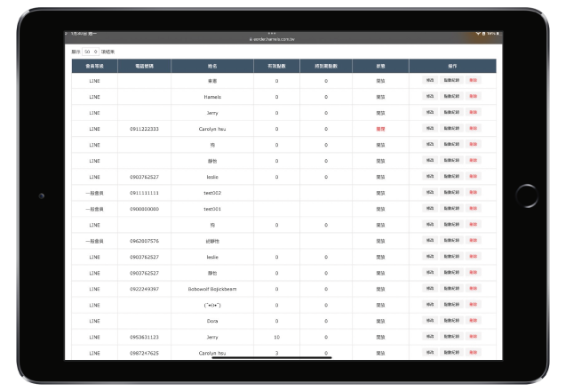This screenshot has height=392, width=566.
Task: Delete the Carolyn hsu 0911222333 member
Action: click(474, 129)
